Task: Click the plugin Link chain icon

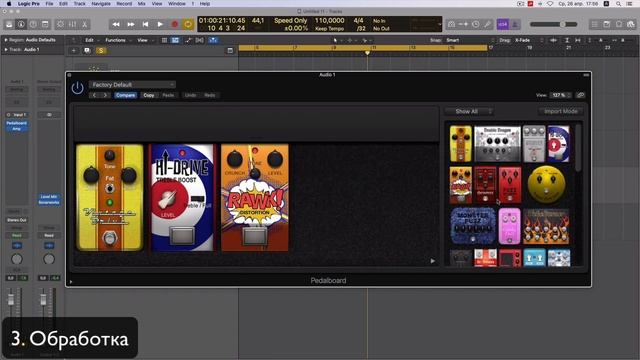Action: click(x=580, y=95)
